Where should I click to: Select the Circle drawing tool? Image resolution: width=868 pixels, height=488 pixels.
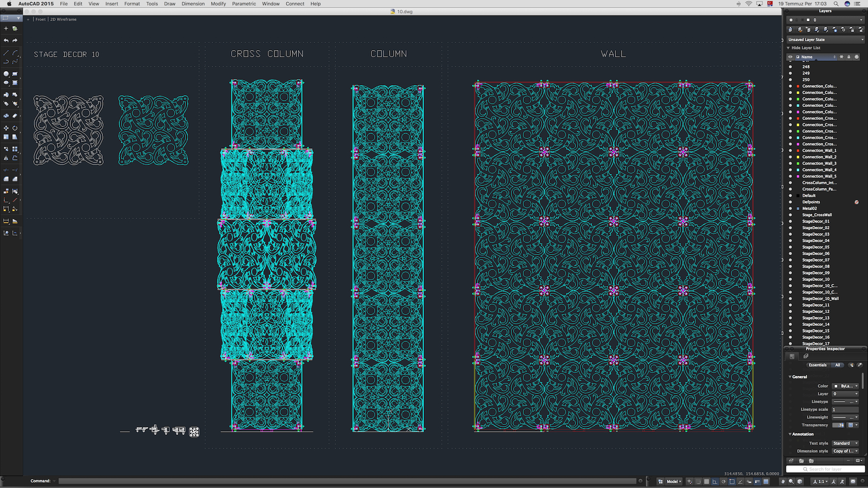pyautogui.click(x=6, y=74)
